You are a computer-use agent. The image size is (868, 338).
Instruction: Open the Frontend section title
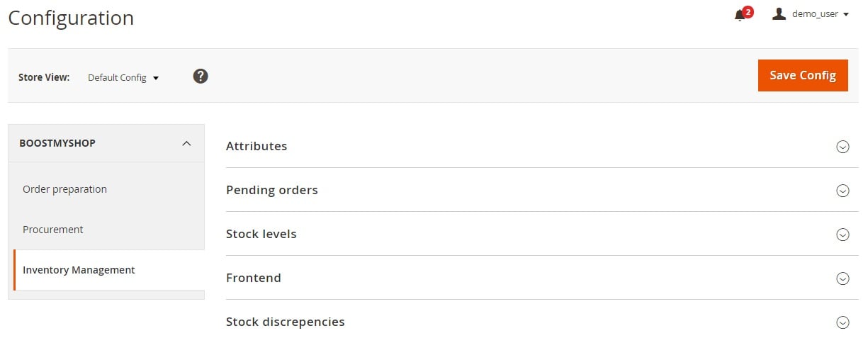[x=254, y=278]
